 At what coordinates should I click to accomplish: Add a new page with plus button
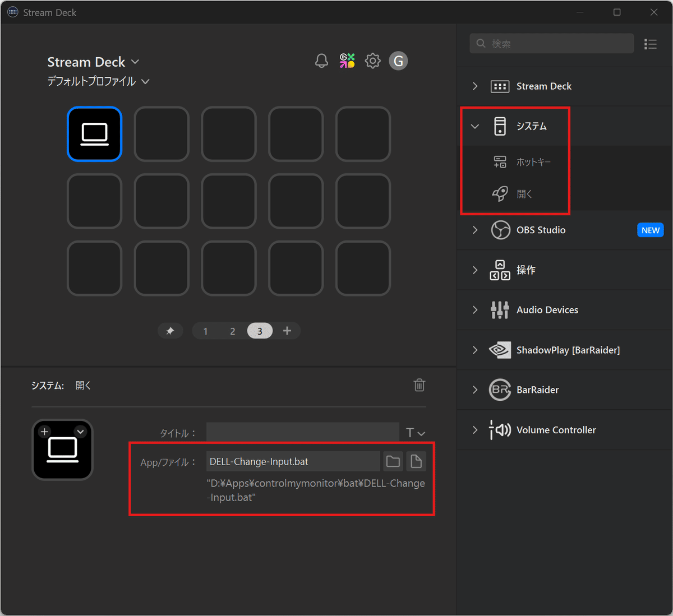(x=287, y=331)
